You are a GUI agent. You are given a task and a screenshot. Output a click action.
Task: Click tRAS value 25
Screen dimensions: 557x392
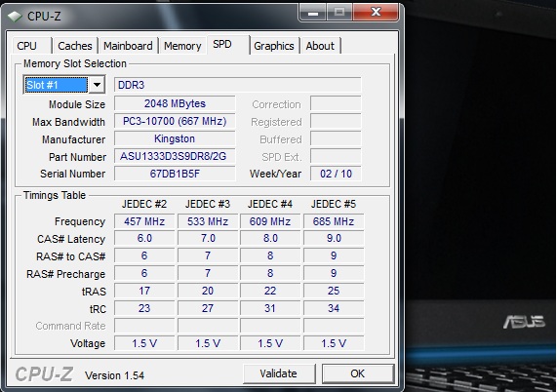334,291
